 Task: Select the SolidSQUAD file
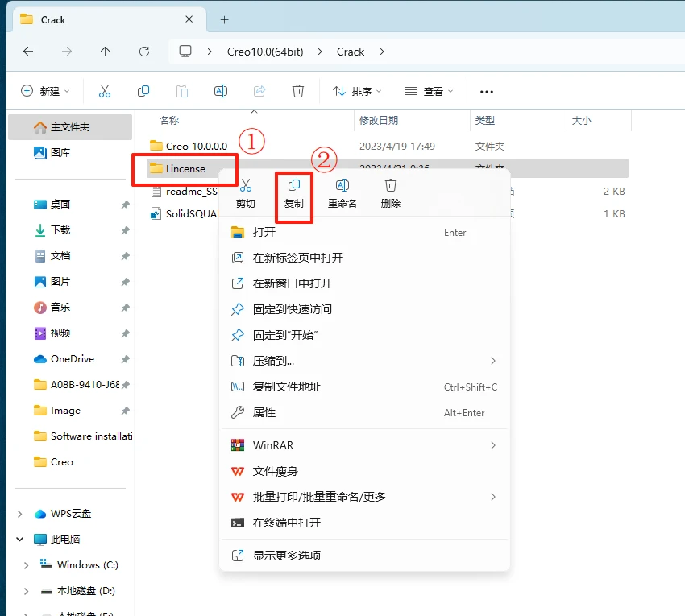184,214
